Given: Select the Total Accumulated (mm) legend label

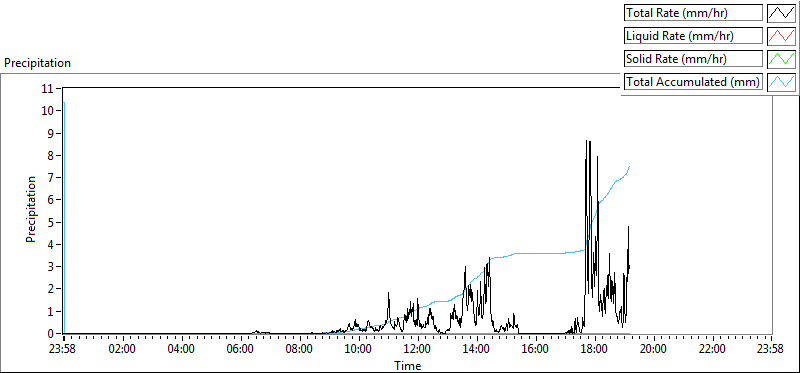Looking at the screenshot, I should 693,82.
